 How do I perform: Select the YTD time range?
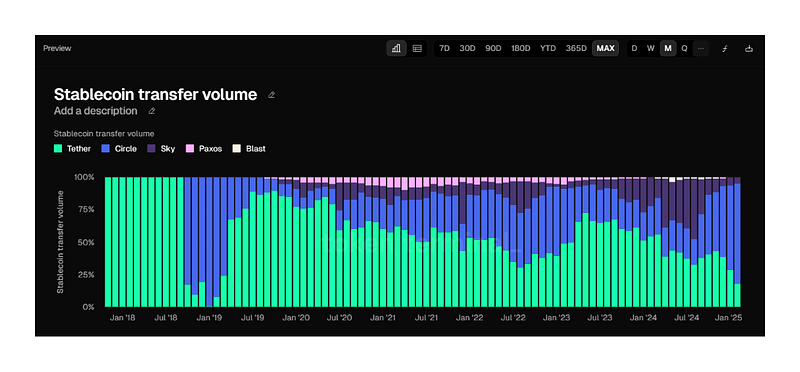click(548, 48)
